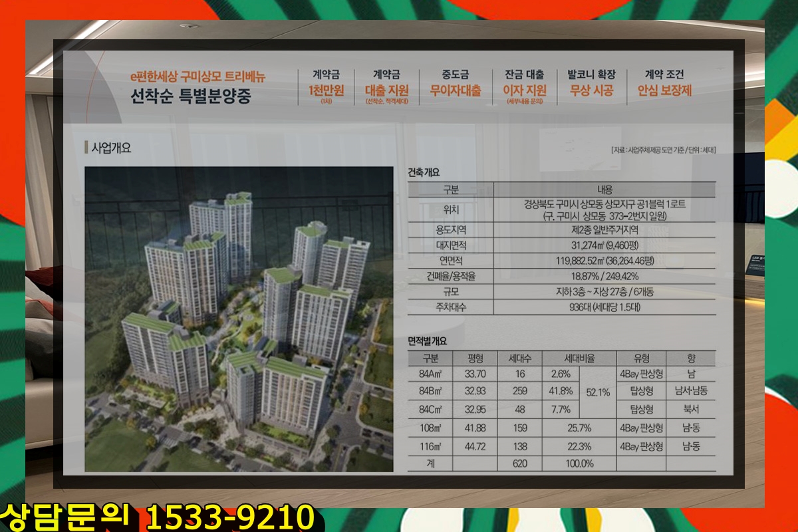Click the '대지면적' row label
798x532 pixels.
pos(451,245)
